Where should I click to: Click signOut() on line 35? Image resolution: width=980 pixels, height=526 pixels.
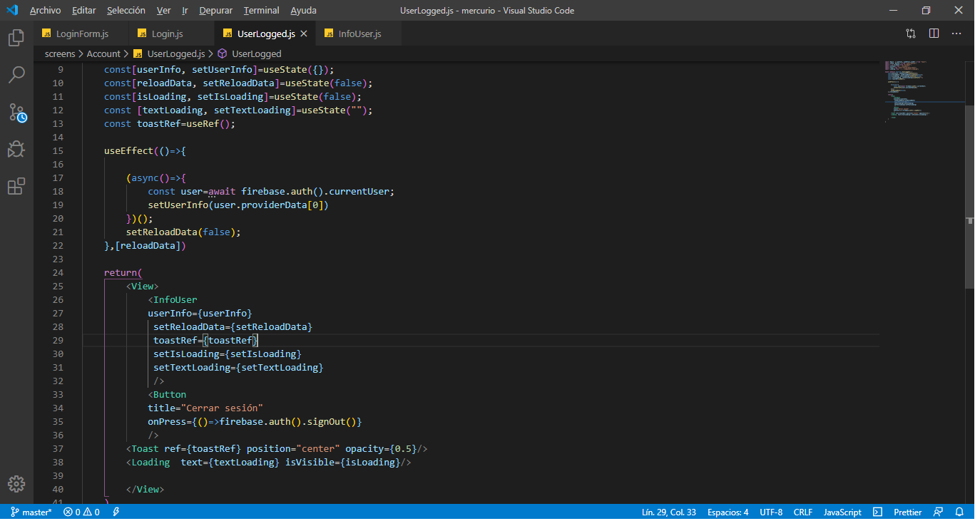(332, 422)
